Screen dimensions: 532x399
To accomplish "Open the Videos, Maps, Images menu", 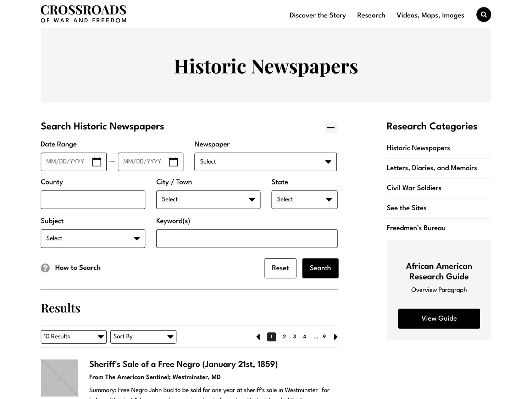I will pos(430,15).
